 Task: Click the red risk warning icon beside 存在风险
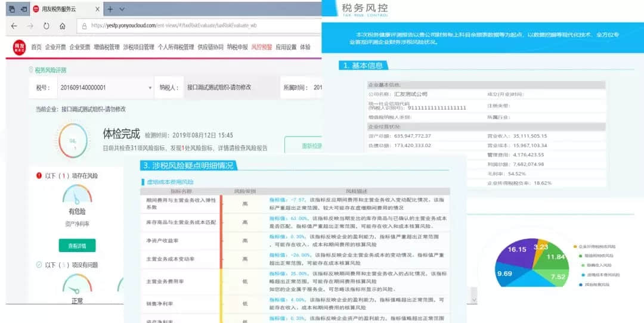[39, 176]
